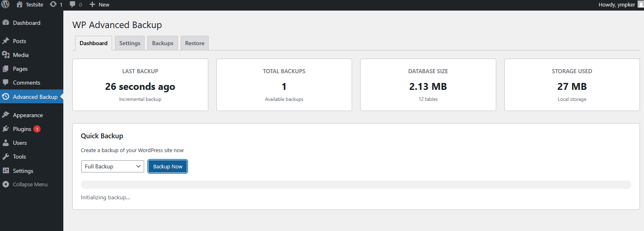644x231 pixels.
Task: Click the "27 MB" value
Action: click(572, 87)
